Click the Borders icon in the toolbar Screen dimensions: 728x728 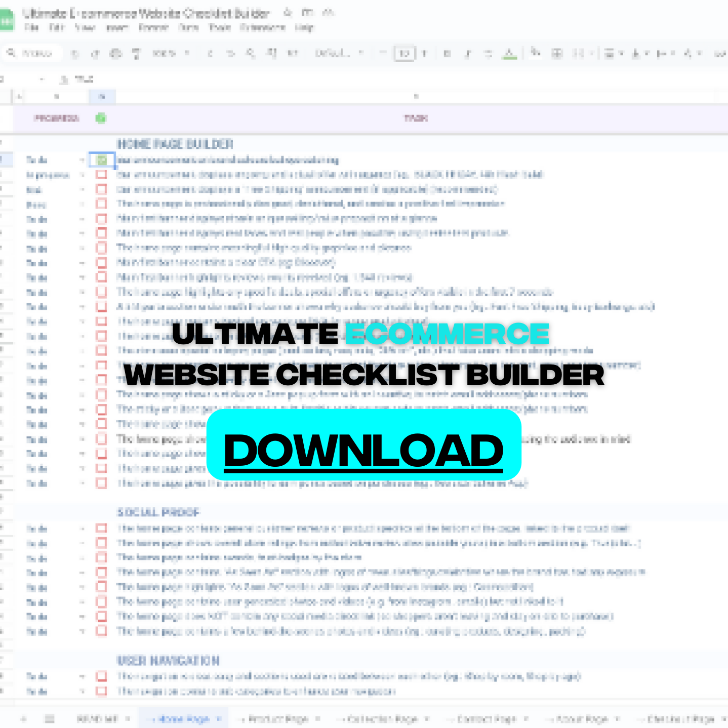click(x=557, y=54)
